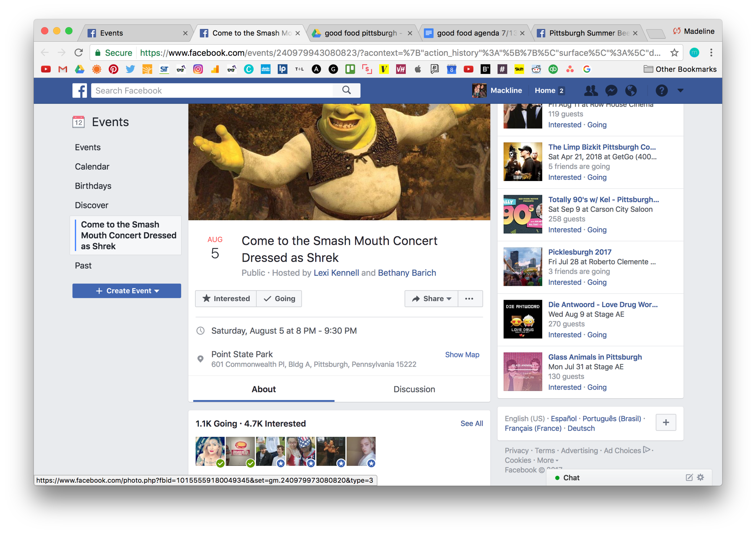Mark Interested for Shrek event
This screenshot has width=756, height=534.
pyautogui.click(x=226, y=299)
